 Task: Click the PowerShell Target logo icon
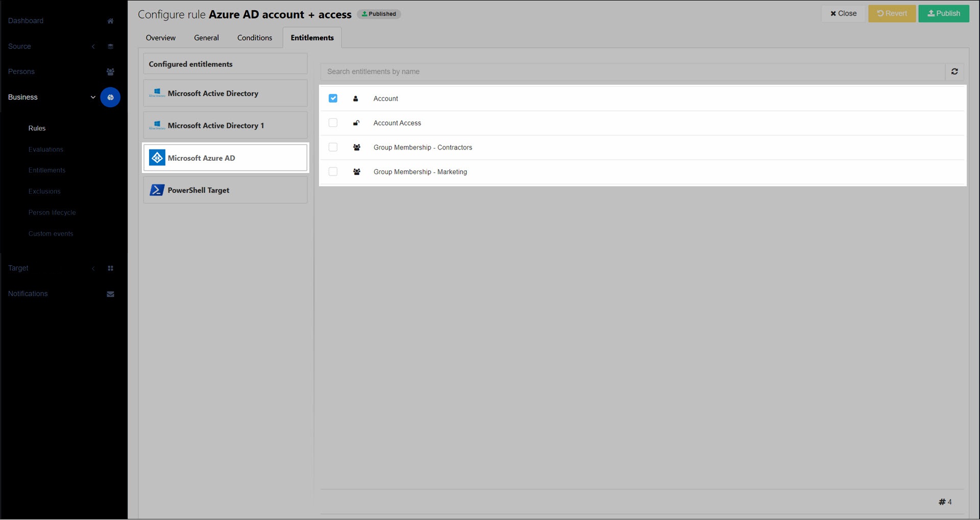[157, 190]
